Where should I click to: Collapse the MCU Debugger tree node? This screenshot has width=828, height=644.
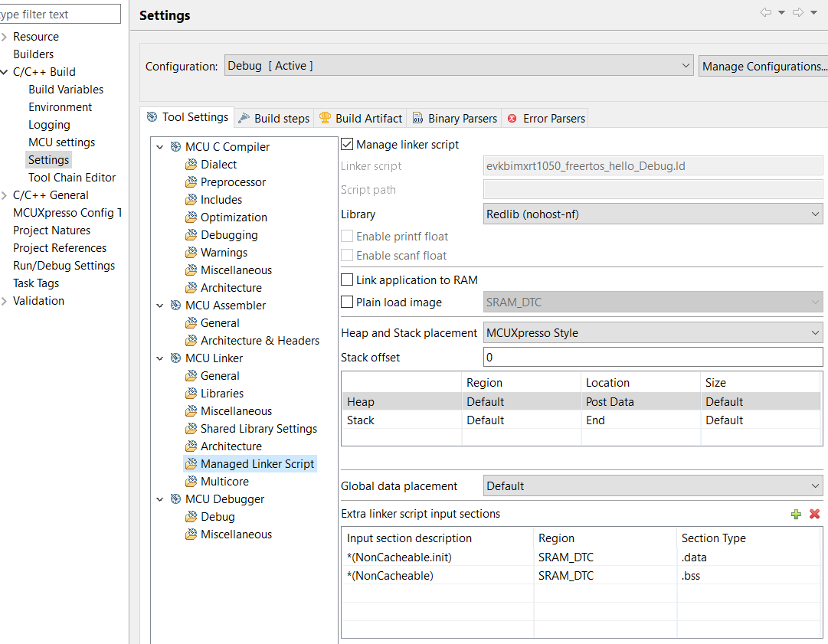click(x=159, y=499)
